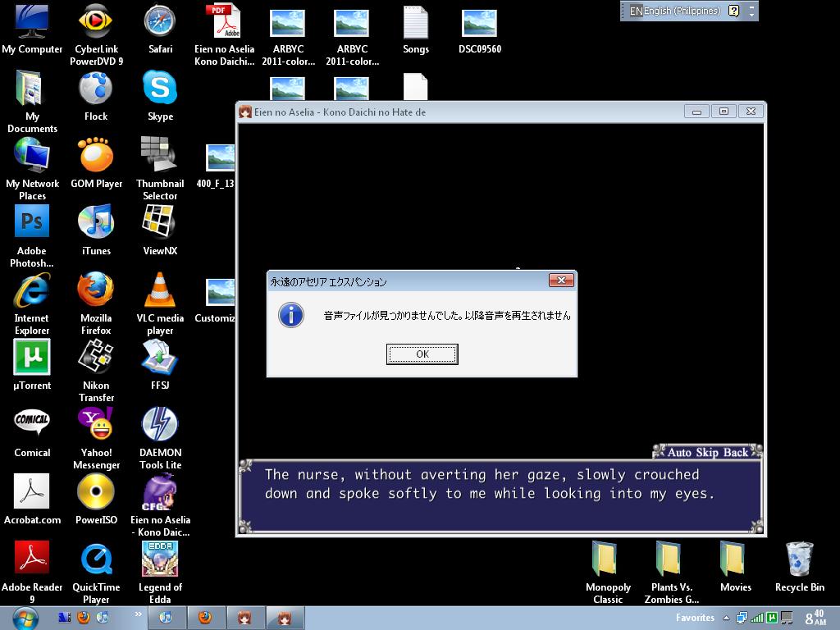Select the Skype desktop icon
Image resolution: width=840 pixels, height=630 pixels.
[160, 97]
